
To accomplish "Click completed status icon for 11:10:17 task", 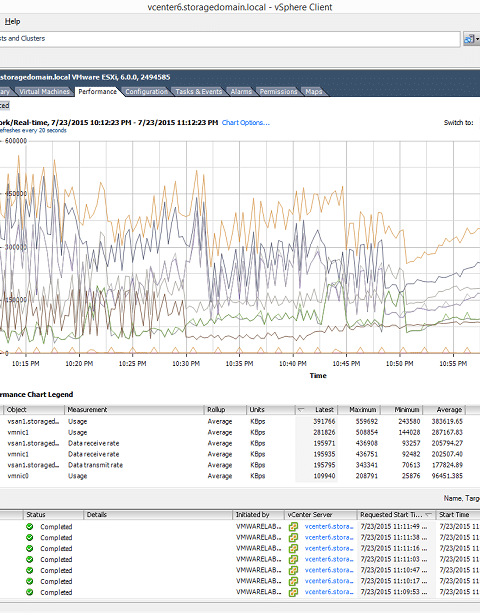I will pos(30,581).
